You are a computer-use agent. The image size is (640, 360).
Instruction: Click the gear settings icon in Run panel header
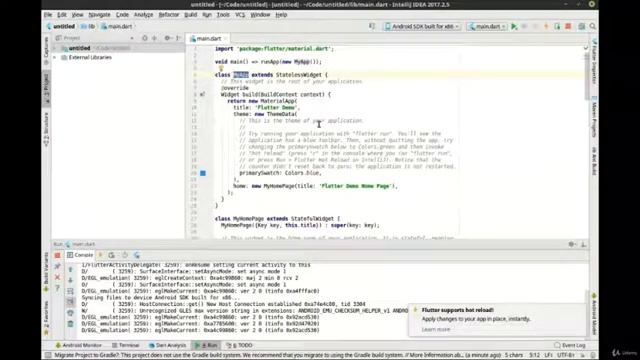coord(572,244)
